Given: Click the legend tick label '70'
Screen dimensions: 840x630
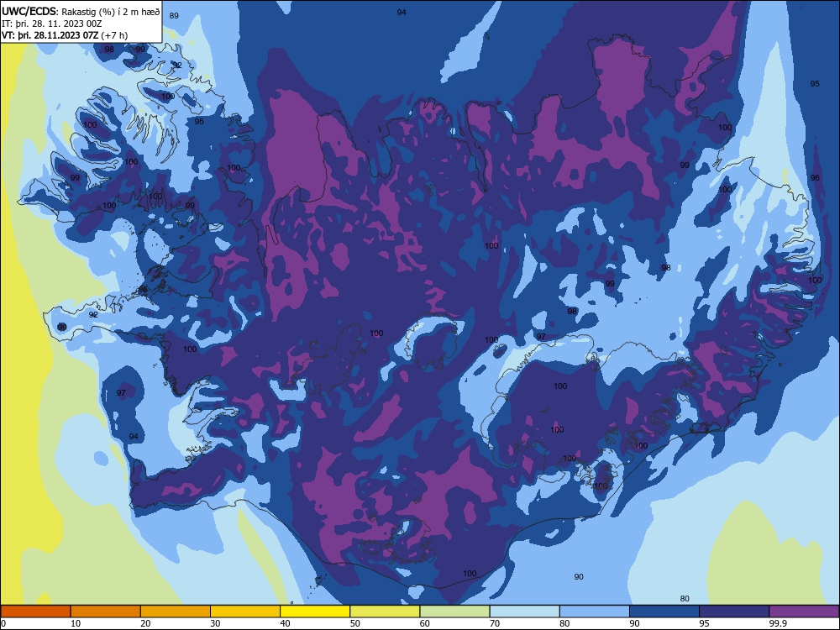Looking at the screenshot, I should tap(495, 623).
